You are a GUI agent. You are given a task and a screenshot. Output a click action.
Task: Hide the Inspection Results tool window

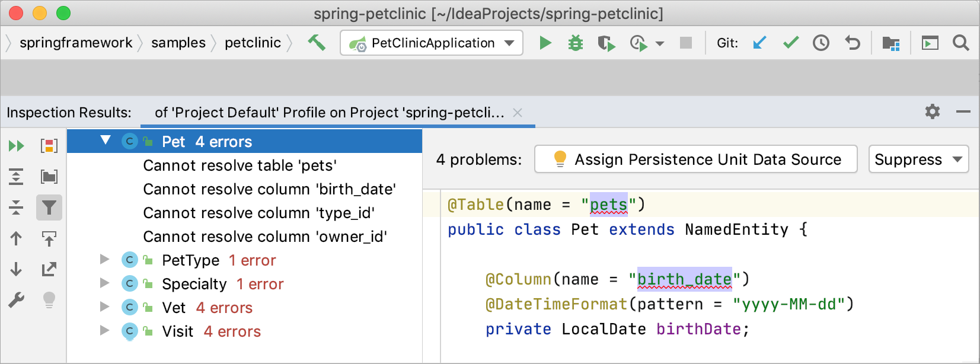(963, 111)
